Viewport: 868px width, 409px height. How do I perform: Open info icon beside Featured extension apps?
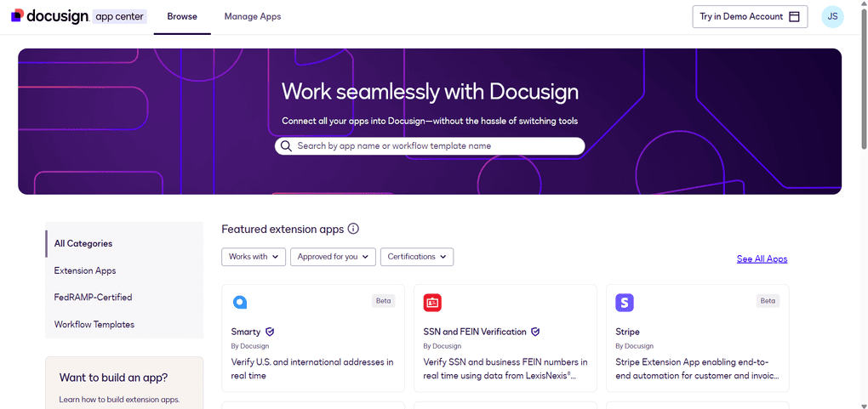353,229
